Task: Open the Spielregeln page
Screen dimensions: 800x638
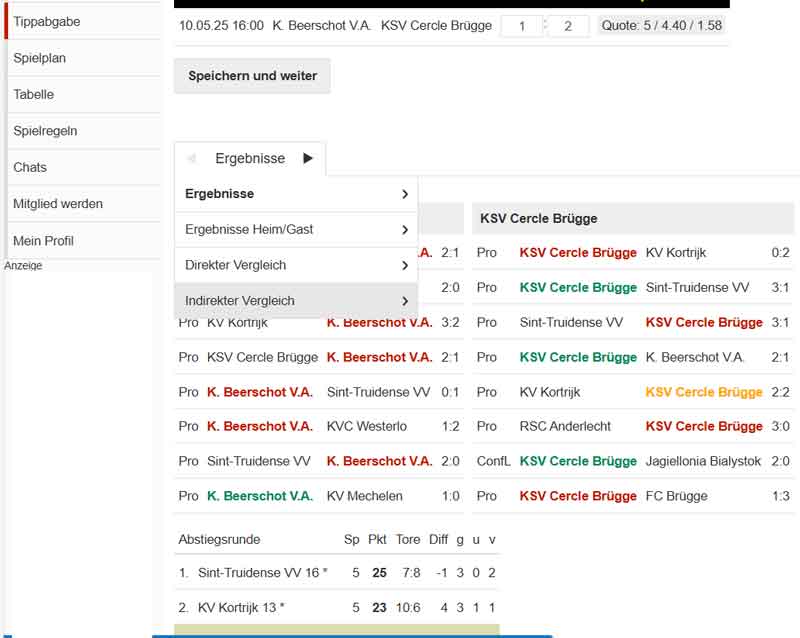Action: [45, 131]
